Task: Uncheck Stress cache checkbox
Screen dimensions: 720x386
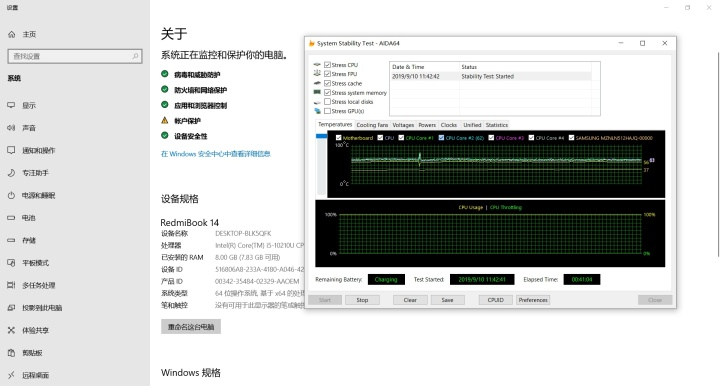Action: pyautogui.click(x=327, y=83)
